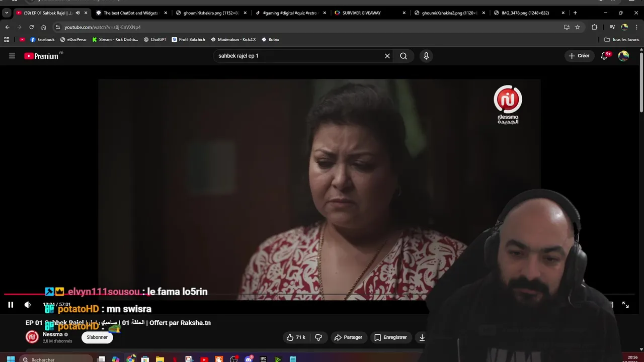
Task: Open the apps grid in bookmarks bar
Action: click(7, 39)
